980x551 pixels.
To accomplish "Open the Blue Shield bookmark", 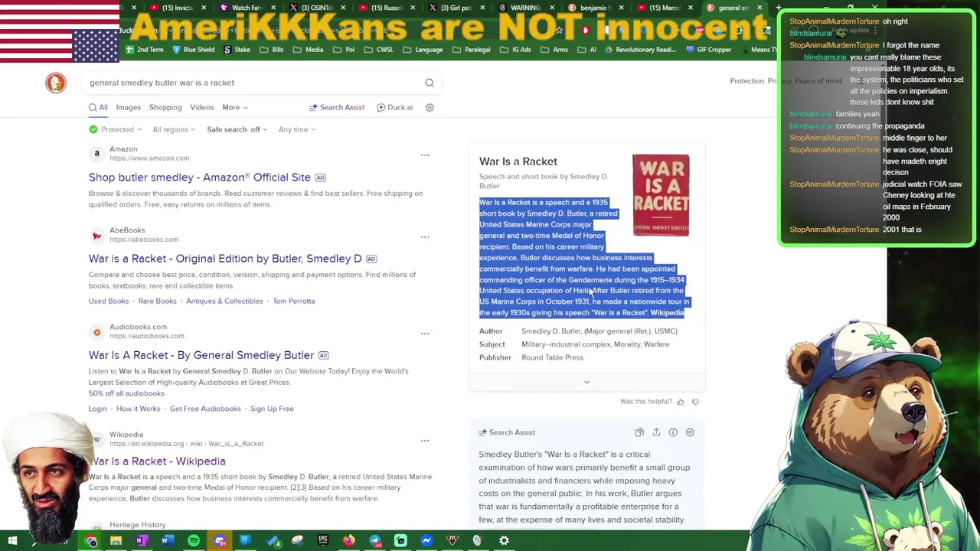I will click(x=194, y=50).
